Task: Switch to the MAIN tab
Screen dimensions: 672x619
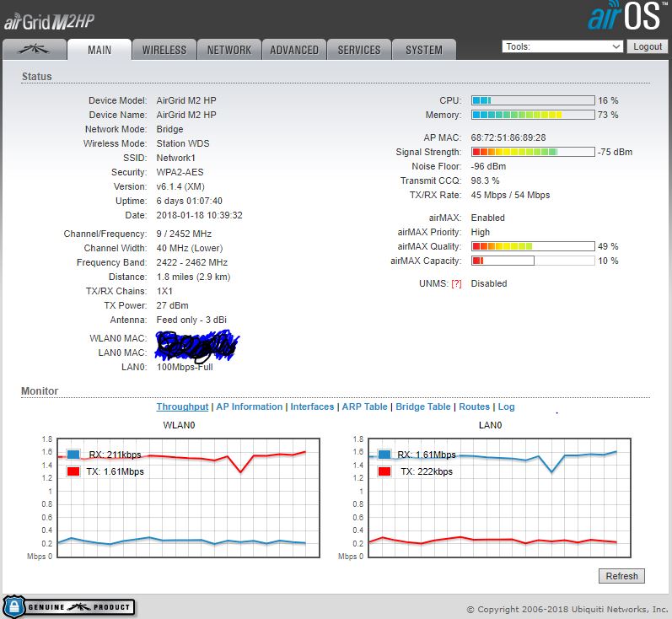Action: pos(99,50)
